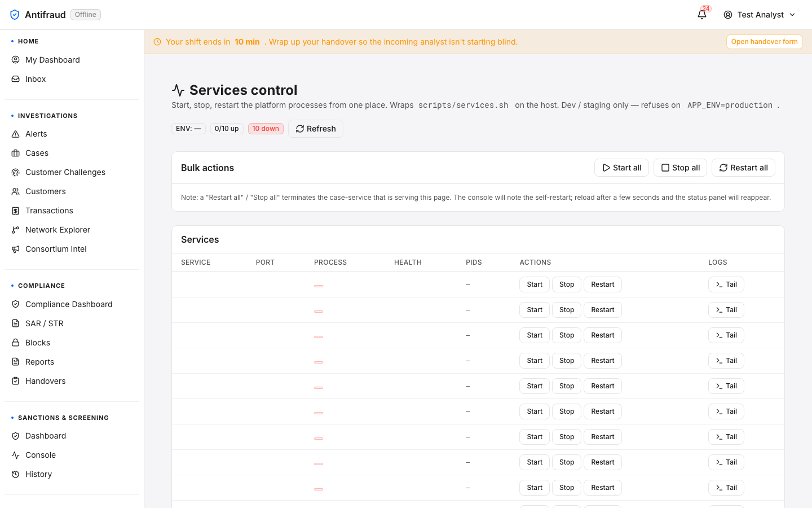Click the activity icon beside Services control
Viewport: 812px width, 508px height.
[x=178, y=90]
